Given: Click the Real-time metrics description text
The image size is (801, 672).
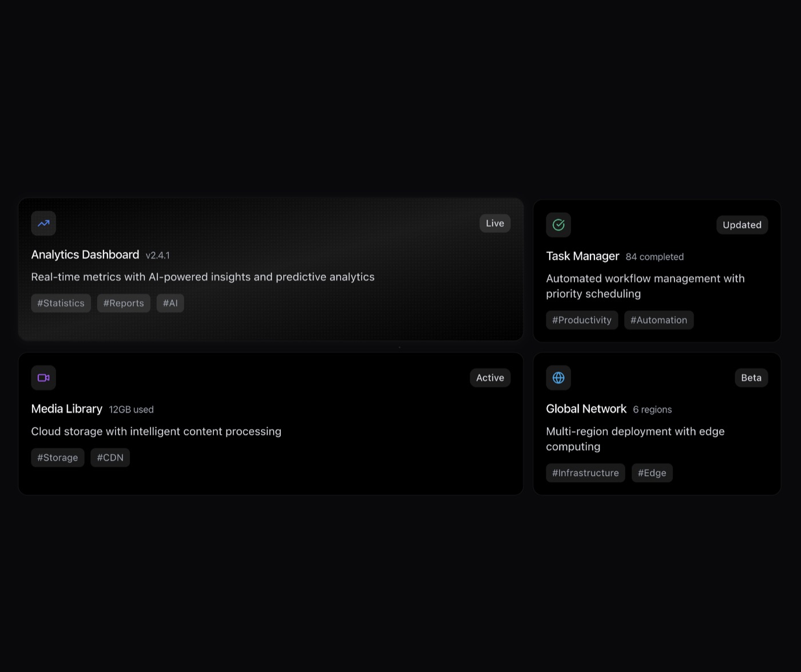Looking at the screenshot, I should 203,277.
